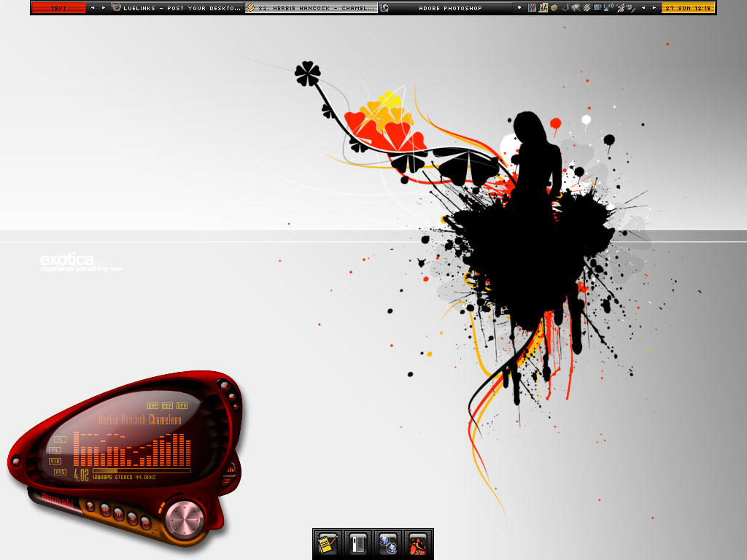Click the blue monitor tray icon
Image resolution: width=747 pixels, height=560 pixels.
pyautogui.click(x=597, y=7)
